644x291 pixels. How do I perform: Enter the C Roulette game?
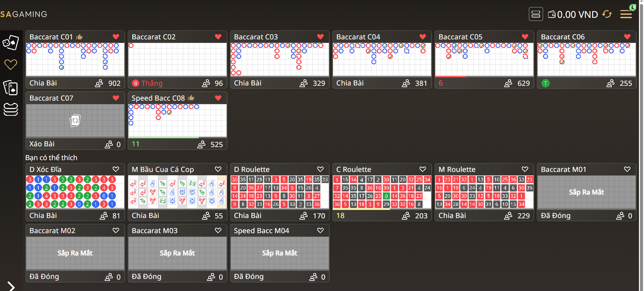[x=382, y=192]
